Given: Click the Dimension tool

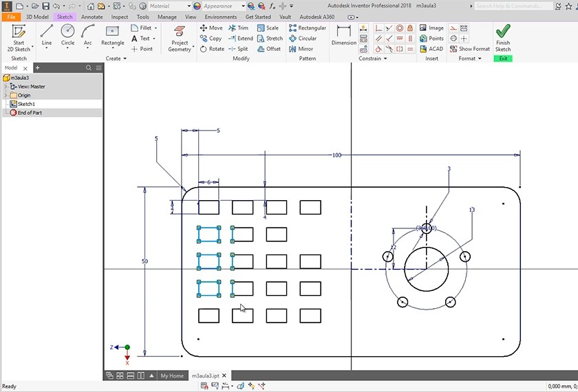Looking at the screenshot, I should pos(344,34).
